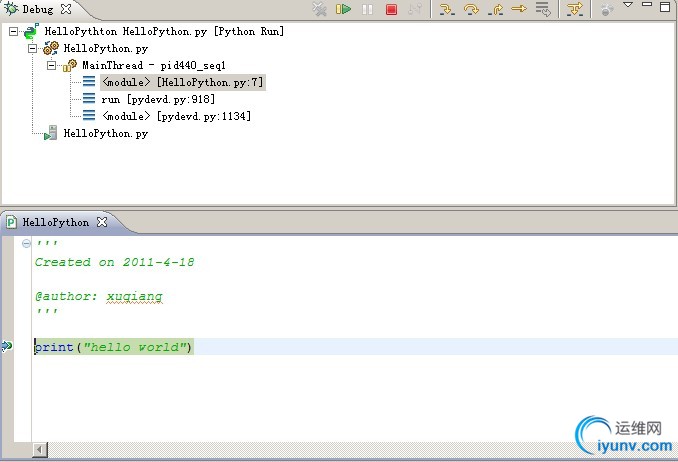The width and height of the screenshot is (678, 462).
Task: Step Return from current function
Action: 495,9
